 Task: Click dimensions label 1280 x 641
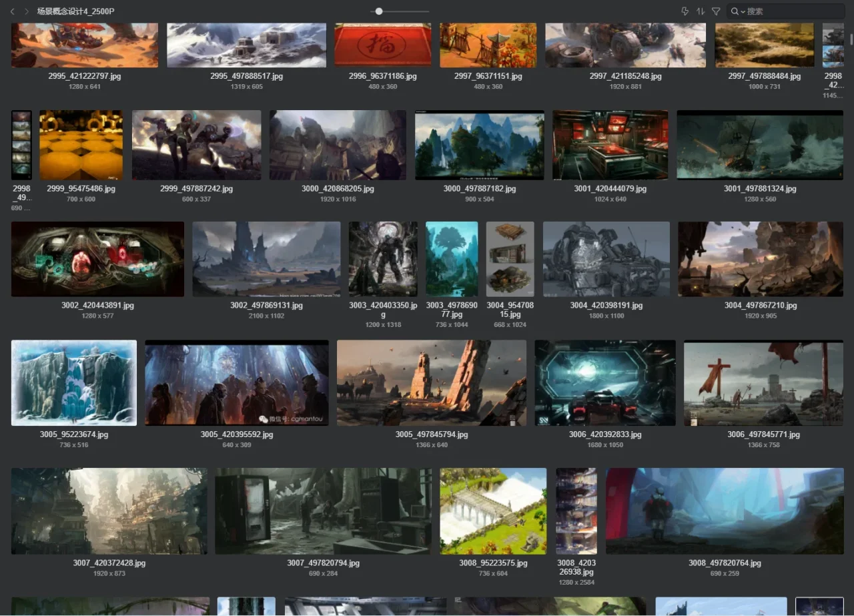click(85, 87)
